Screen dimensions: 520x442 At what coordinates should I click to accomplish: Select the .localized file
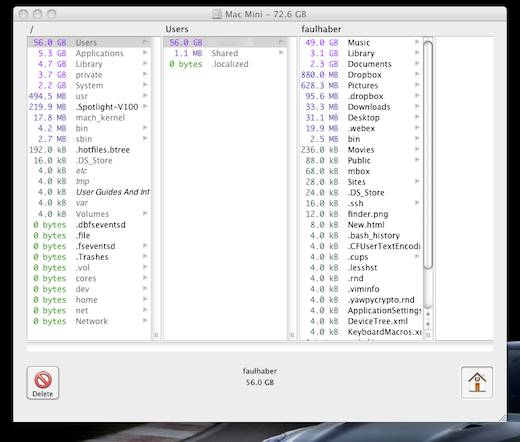225,64
